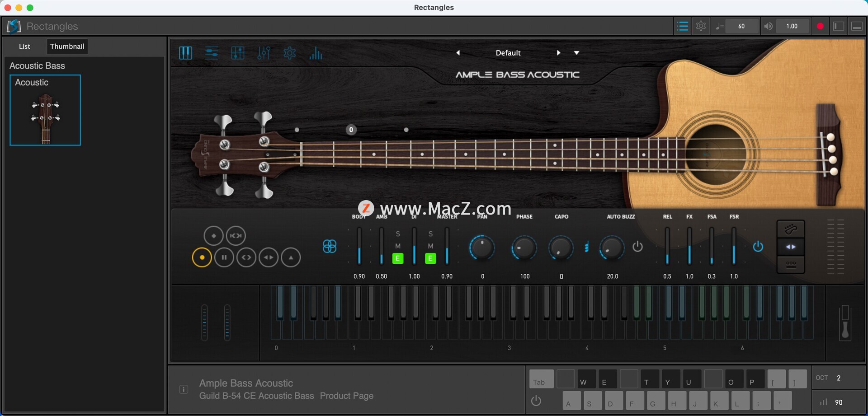
Task: Select the previous preset arrow
Action: 458,53
